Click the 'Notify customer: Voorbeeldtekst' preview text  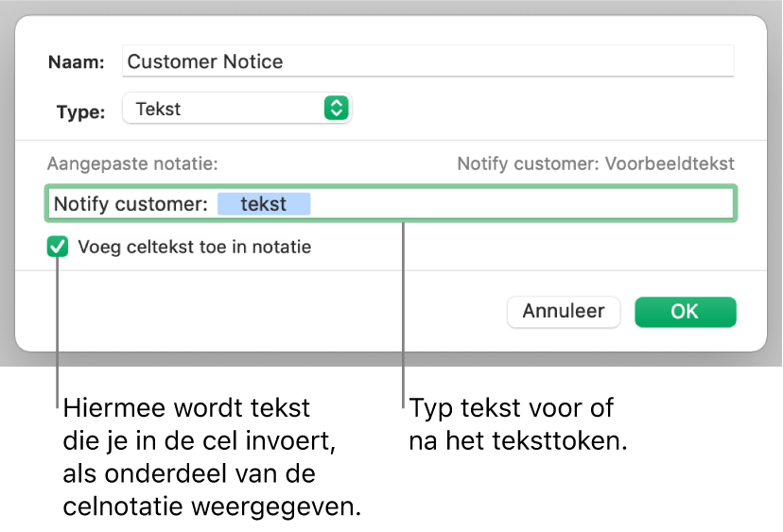pos(596,163)
